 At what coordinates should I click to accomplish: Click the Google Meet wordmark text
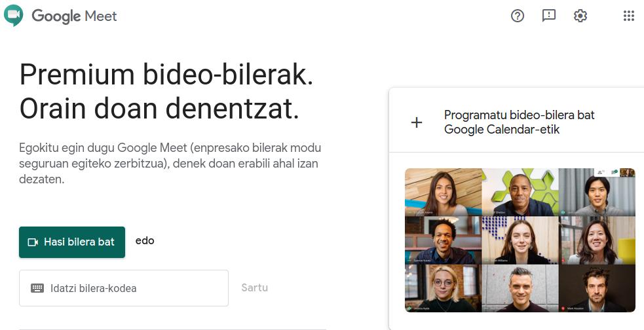pyautogui.click(x=74, y=16)
